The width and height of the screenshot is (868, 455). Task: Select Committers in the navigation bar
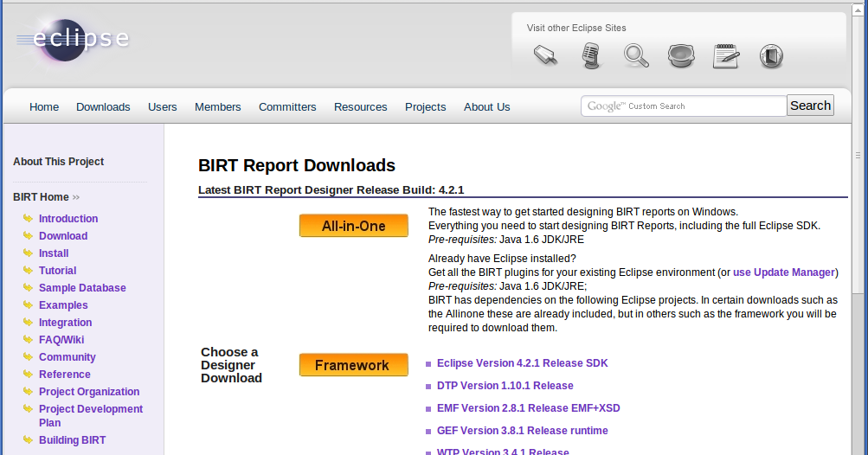pyautogui.click(x=287, y=107)
